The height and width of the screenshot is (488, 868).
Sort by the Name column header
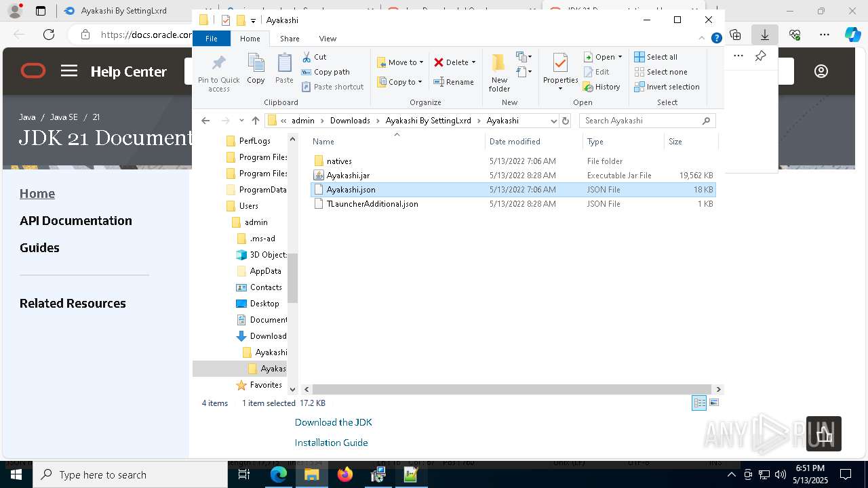397,142
